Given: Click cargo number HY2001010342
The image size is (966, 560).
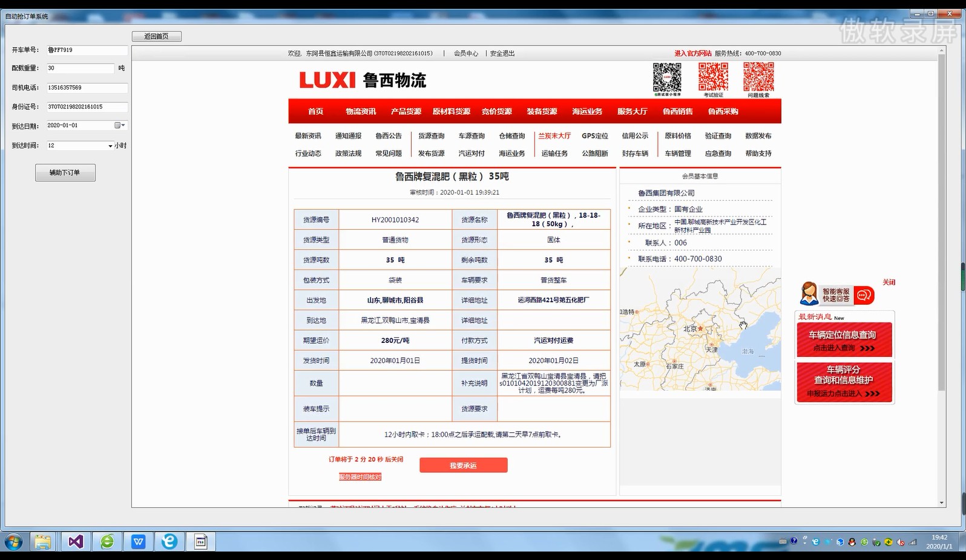Looking at the screenshot, I should (x=395, y=220).
